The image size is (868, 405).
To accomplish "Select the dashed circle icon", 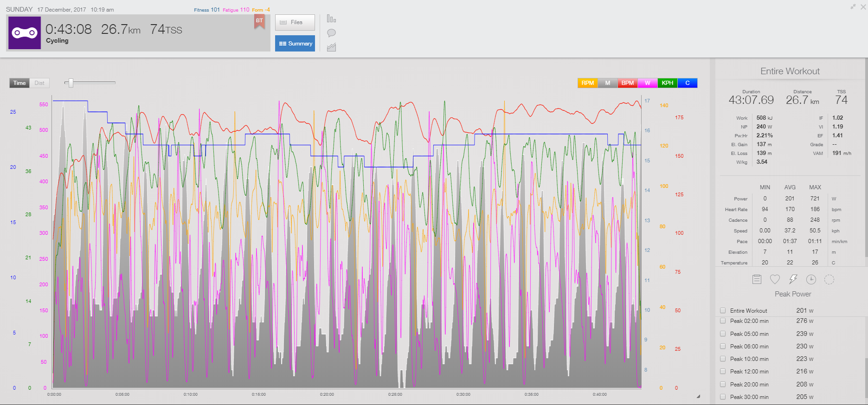I will coord(829,279).
